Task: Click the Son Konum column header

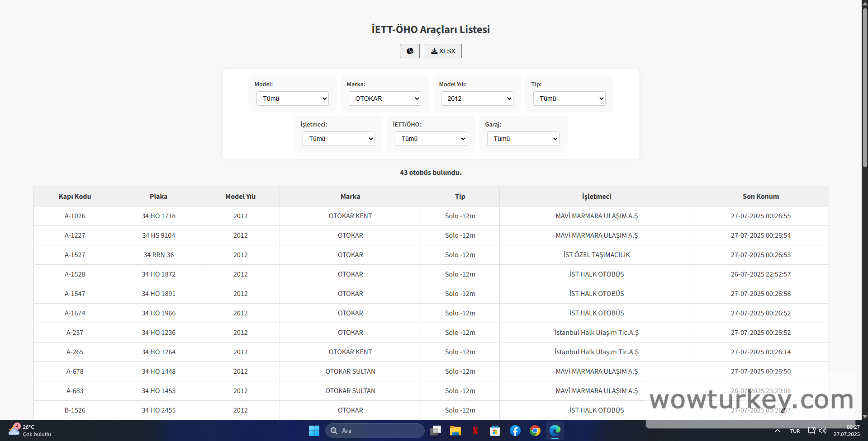Action: [760, 197]
